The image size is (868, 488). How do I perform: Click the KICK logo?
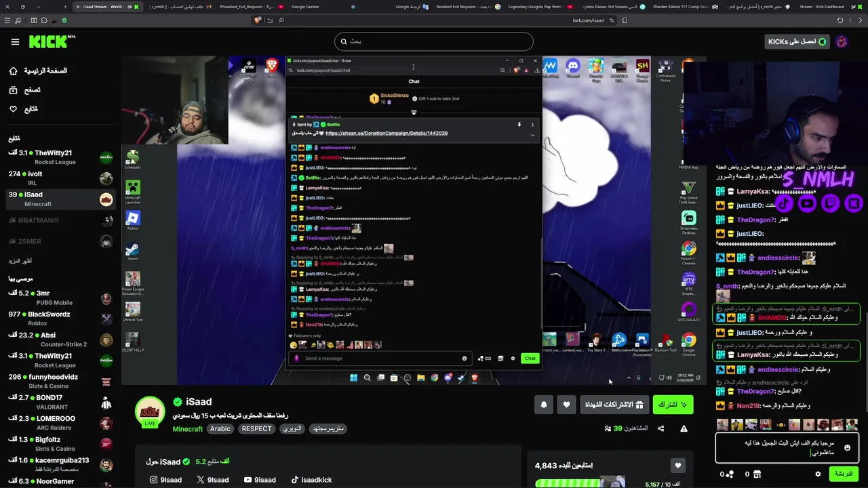[x=52, y=42]
